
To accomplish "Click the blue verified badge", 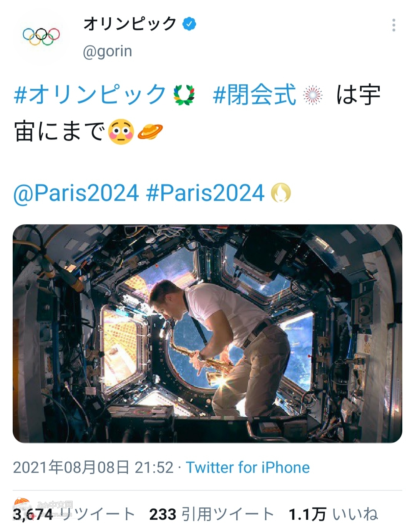I will [x=189, y=24].
